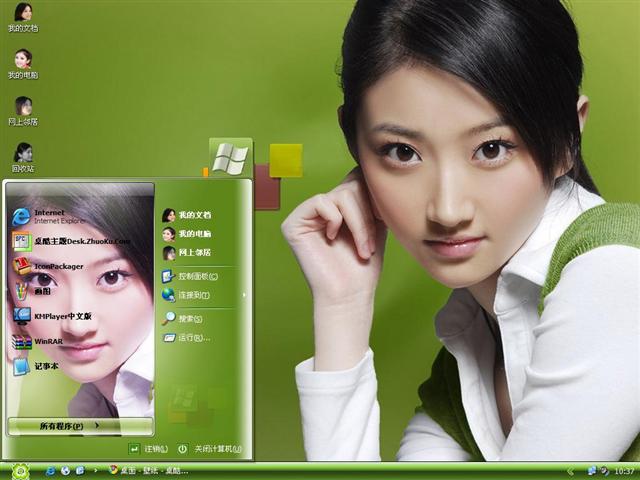Click volume tray icon near clock
Screen dimensions: 640x480
(x=604, y=471)
